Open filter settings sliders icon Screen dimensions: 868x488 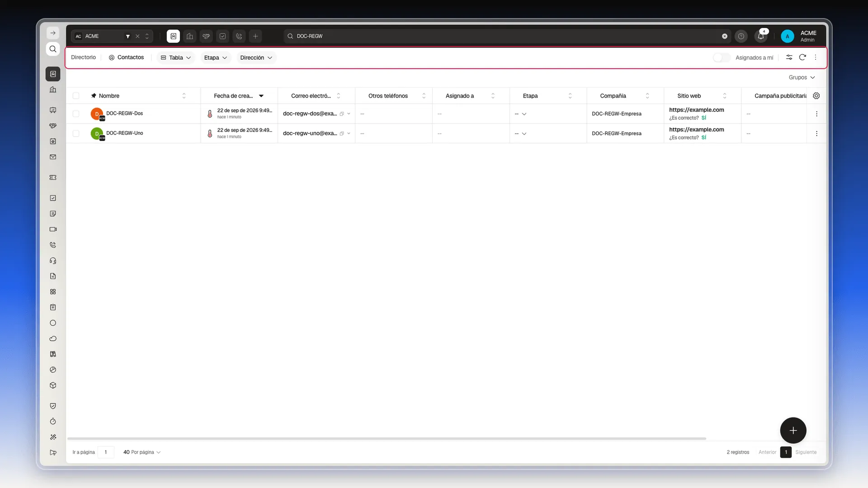click(x=789, y=57)
